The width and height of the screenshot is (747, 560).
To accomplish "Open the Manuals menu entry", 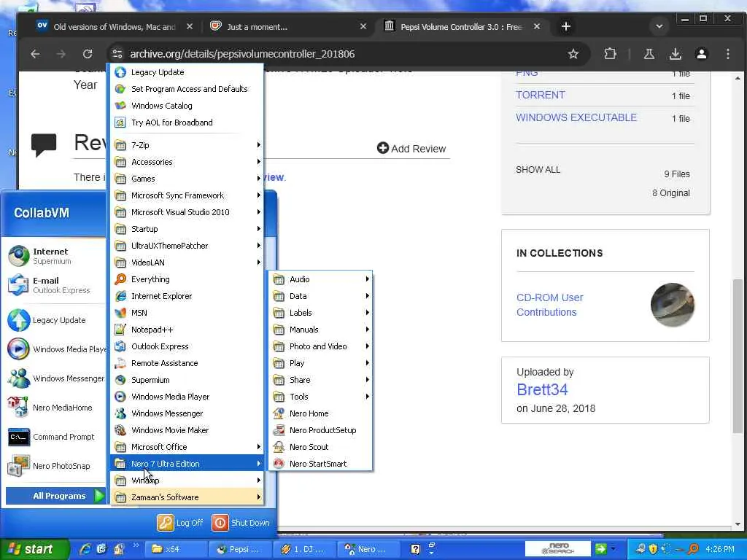I will click(x=320, y=330).
